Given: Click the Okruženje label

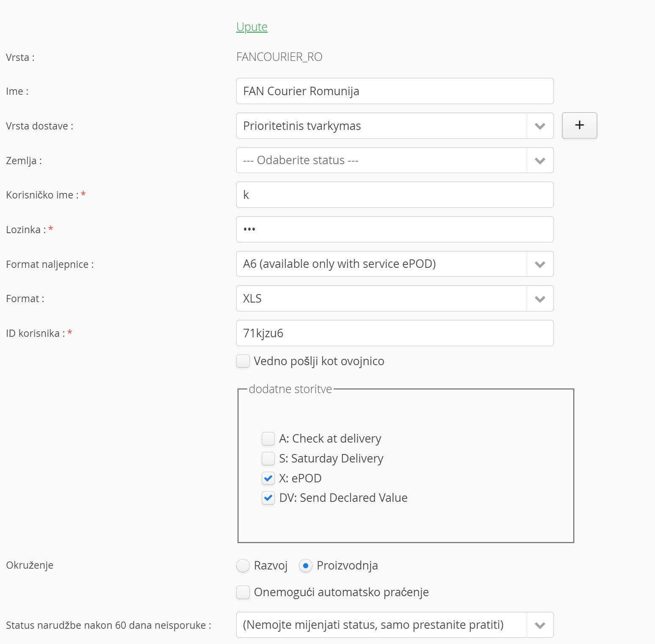Looking at the screenshot, I should click(x=30, y=565).
